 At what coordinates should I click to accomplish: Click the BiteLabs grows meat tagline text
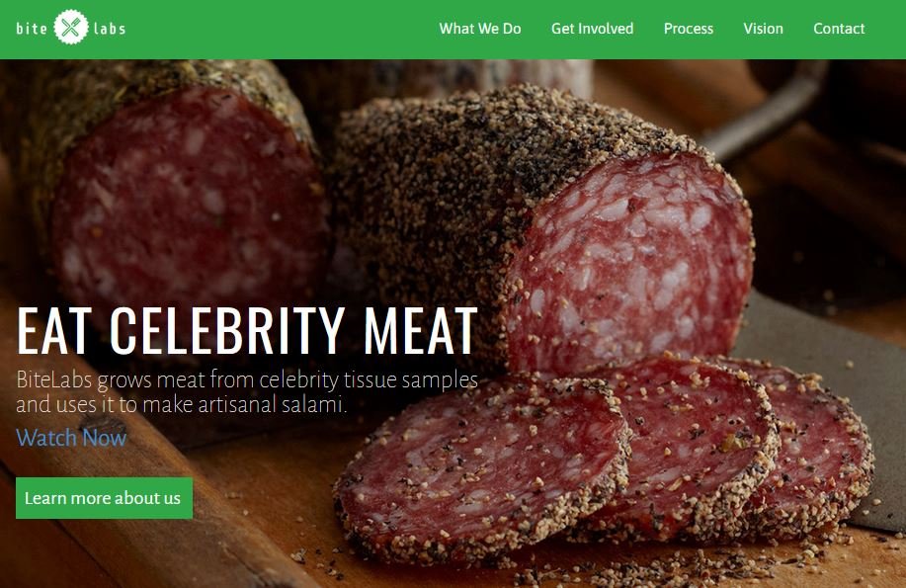click(247, 391)
